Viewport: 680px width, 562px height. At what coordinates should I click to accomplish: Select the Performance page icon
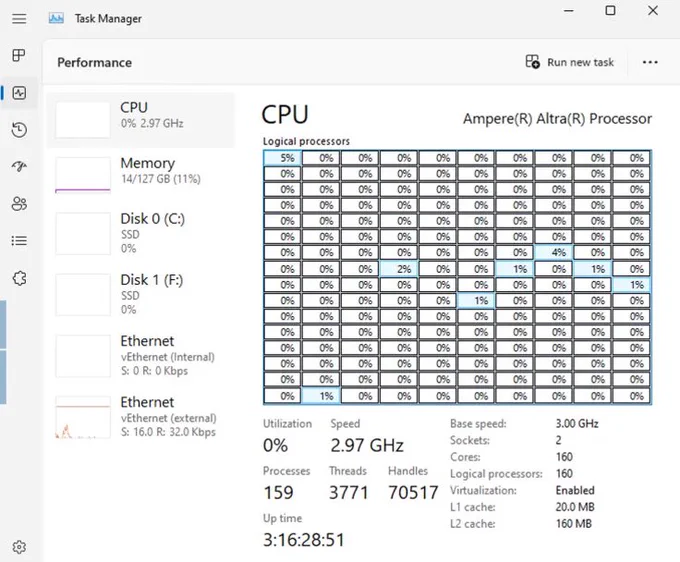(19, 93)
